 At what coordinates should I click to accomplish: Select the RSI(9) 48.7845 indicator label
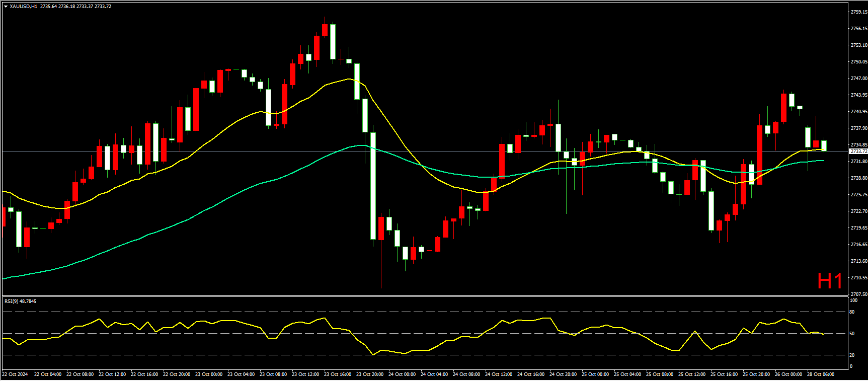(20, 301)
